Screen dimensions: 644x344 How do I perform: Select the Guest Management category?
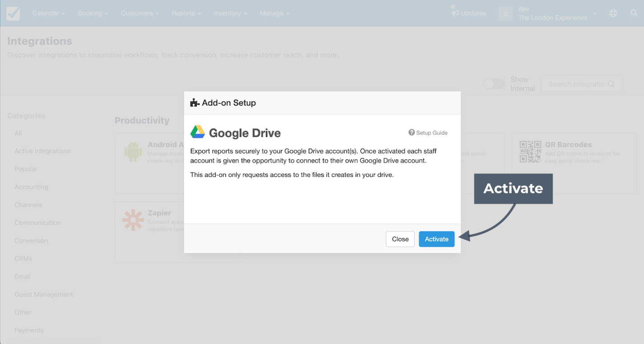tap(43, 294)
